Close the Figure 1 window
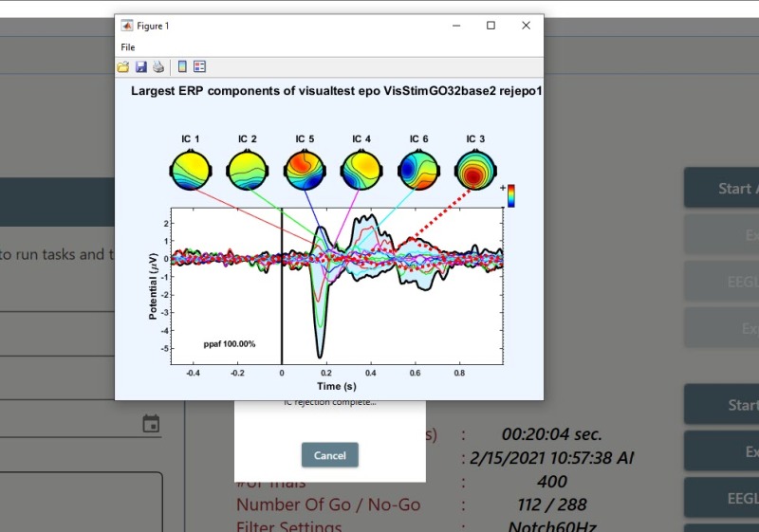 pos(526,26)
